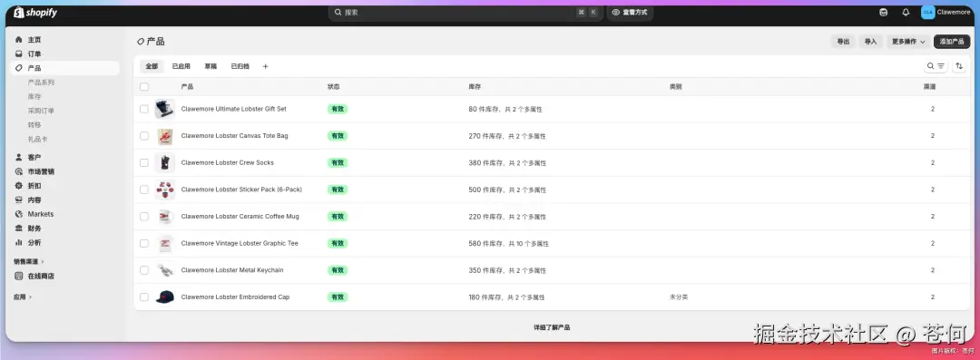The height and width of the screenshot is (360, 980).
Task: Click the notifications bell icon
Action: point(906,13)
